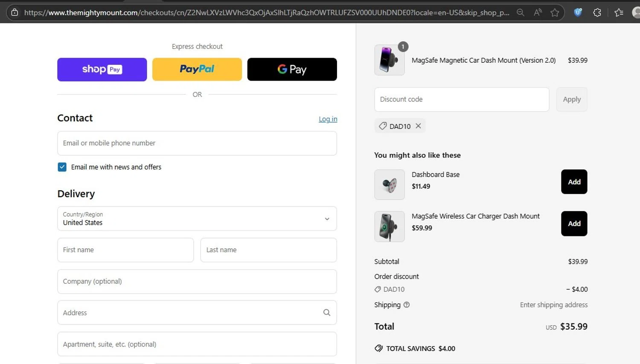Click the Express checkout heading
640x364 pixels.
197,47
